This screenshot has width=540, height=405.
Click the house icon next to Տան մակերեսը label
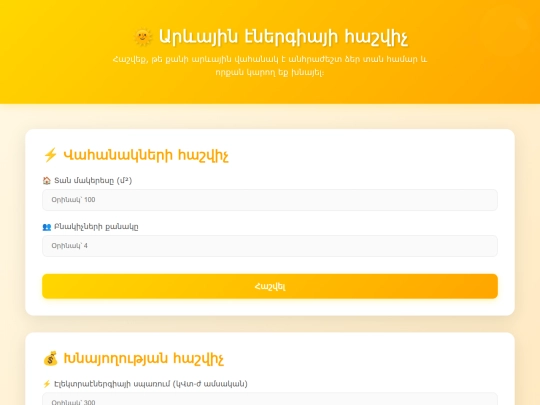pyautogui.click(x=46, y=180)
